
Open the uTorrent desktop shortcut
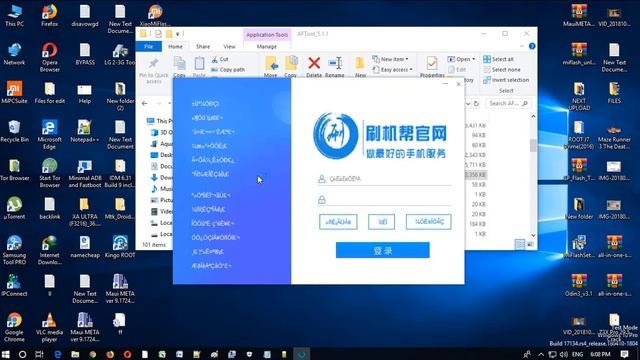(x=15, y=208)
